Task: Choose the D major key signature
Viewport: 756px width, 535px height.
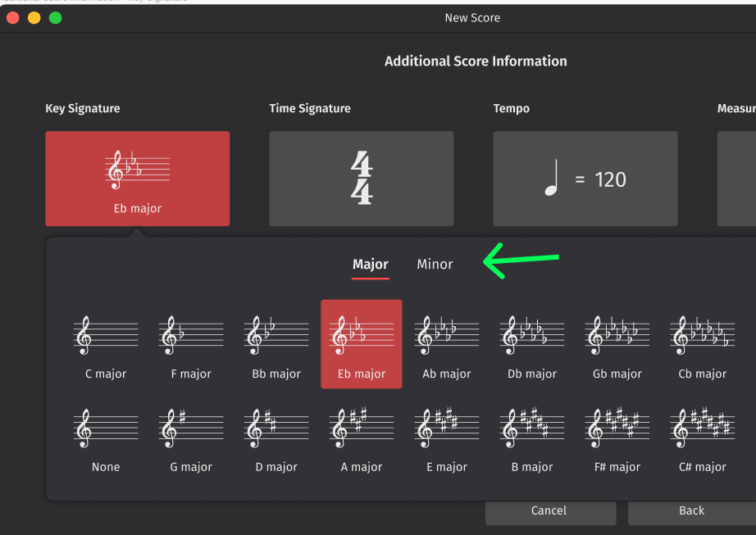Action: pos(276,437)
